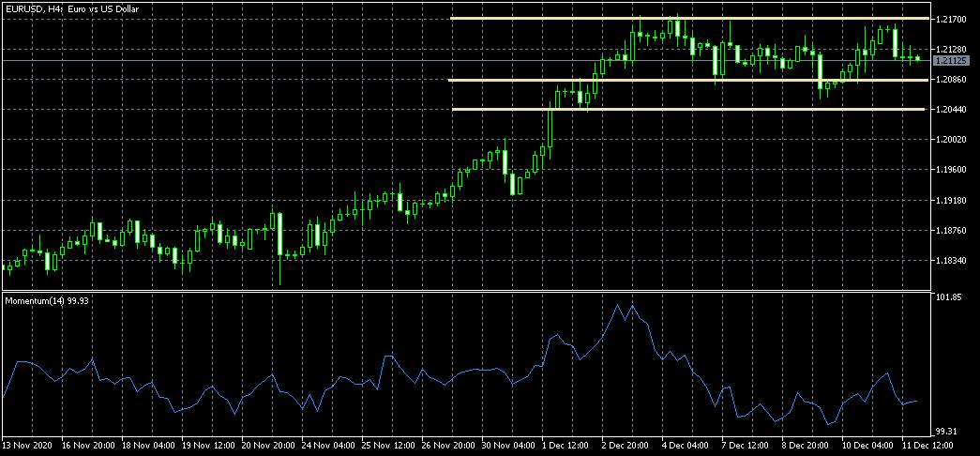The height and width of the screenshot is (456, 980).
Task: Click the 13 Nov 2020 date label
Action: coord(27,446)
